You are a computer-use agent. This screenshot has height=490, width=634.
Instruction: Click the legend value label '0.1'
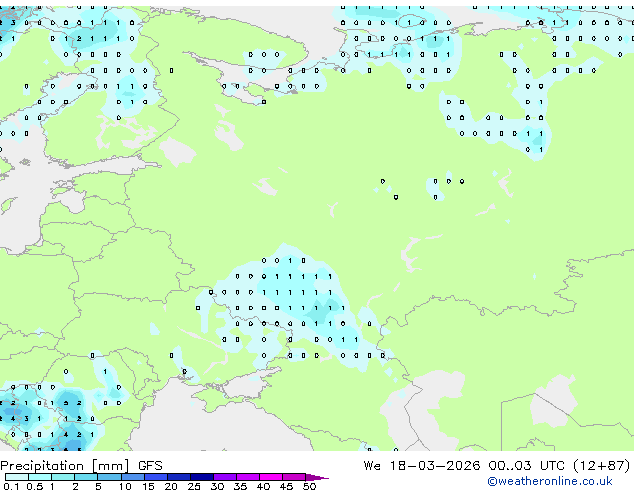(x=11, y=486)
